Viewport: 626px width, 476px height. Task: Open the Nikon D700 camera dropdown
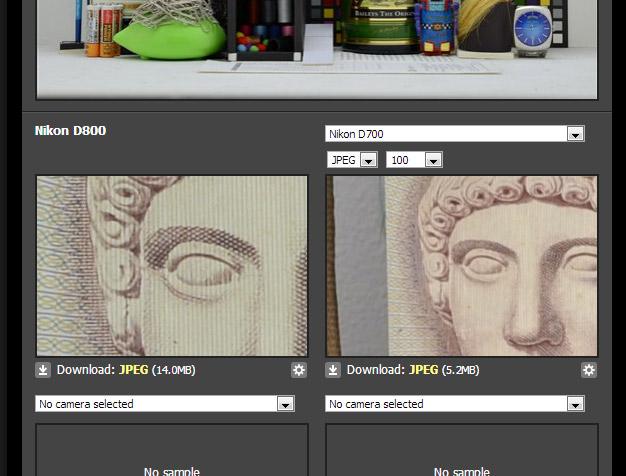coord(455,134)
